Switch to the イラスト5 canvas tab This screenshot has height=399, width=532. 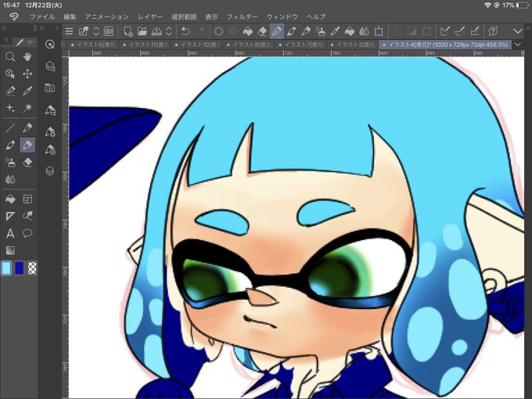tap(92, 45)
